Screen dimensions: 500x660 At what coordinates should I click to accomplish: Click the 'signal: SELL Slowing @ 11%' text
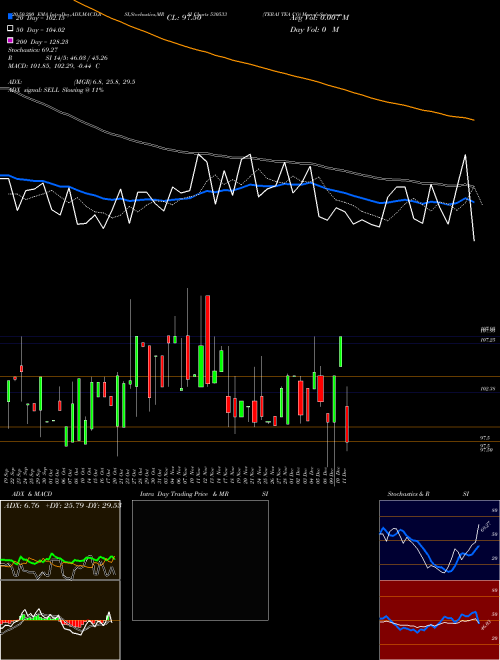point(64,90)
